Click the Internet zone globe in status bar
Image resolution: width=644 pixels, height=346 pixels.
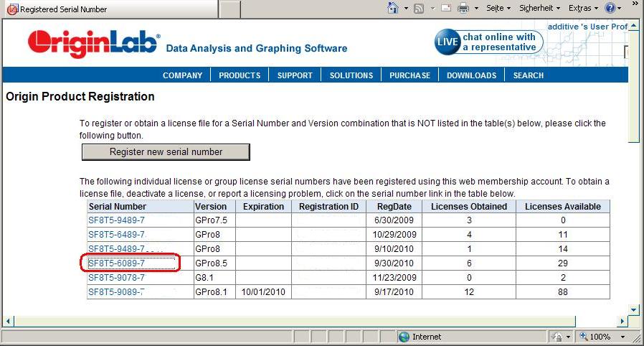point(404,337)
